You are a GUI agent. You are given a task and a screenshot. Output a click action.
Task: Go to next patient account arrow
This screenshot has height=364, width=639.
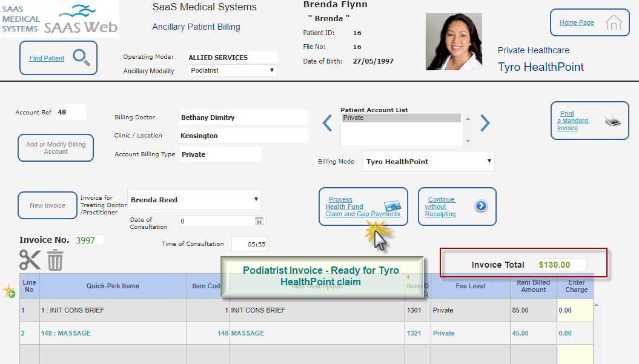click(485, 123)
